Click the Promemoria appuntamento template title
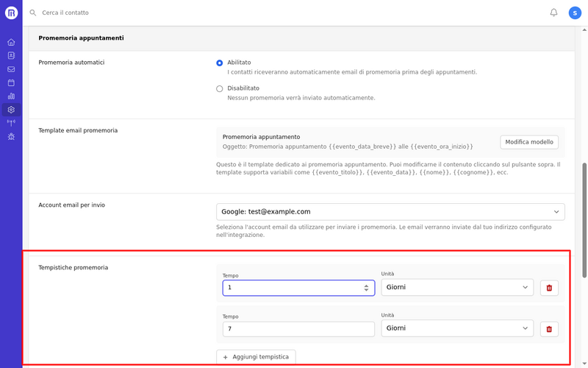The image size is (588, 368). [x=262, y=137]
